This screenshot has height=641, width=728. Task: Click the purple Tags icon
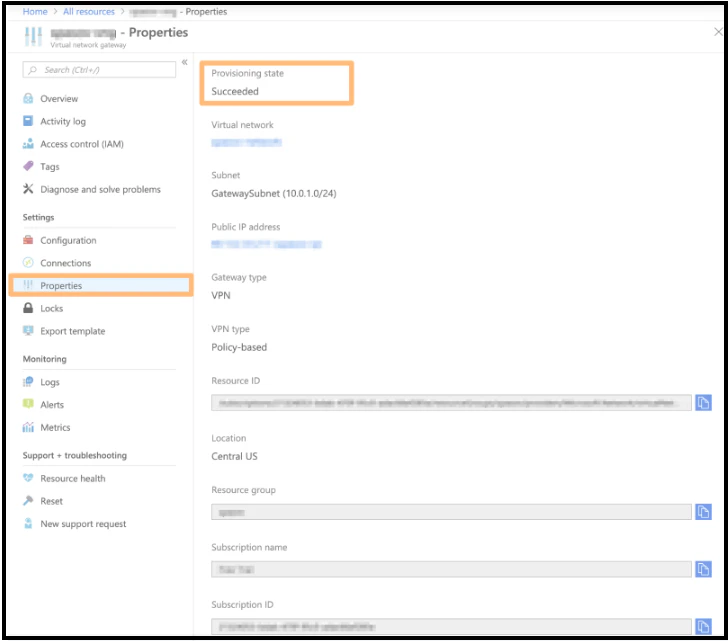(x=28, y=166)
